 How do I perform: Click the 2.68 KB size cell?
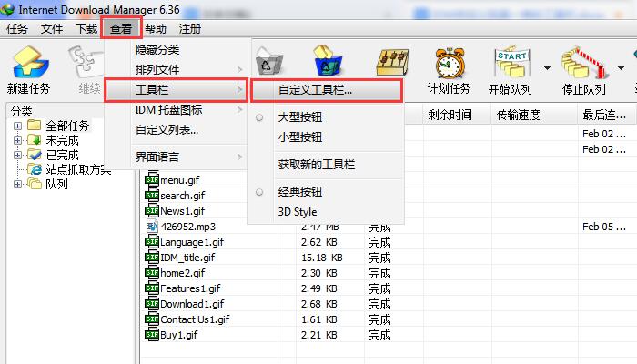(319, 303)
